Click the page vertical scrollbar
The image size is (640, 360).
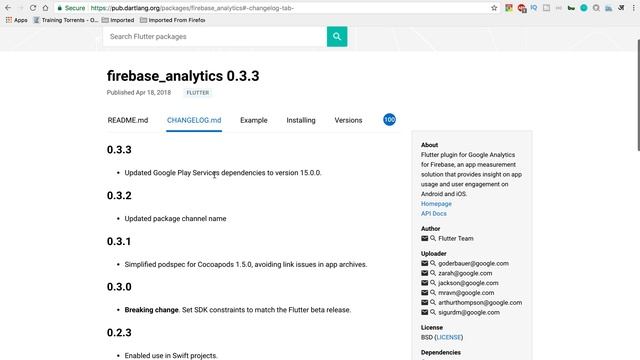coord(638,95)
